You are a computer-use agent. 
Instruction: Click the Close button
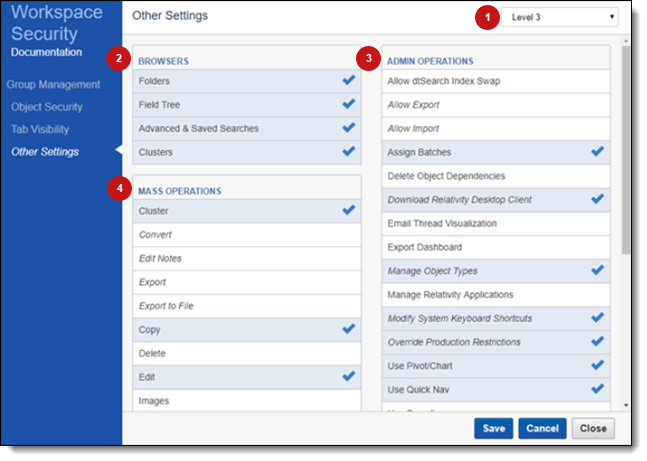(593, 428)
